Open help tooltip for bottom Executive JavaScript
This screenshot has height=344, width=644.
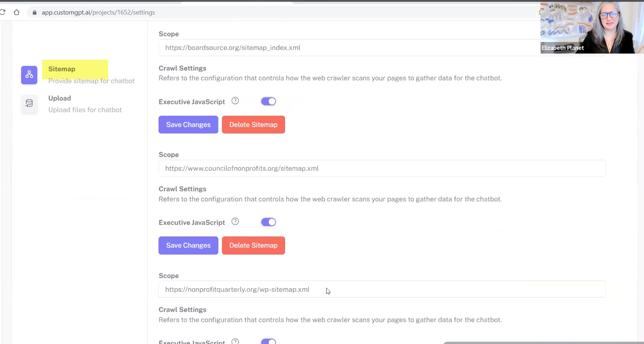click(x=235, y=341)
